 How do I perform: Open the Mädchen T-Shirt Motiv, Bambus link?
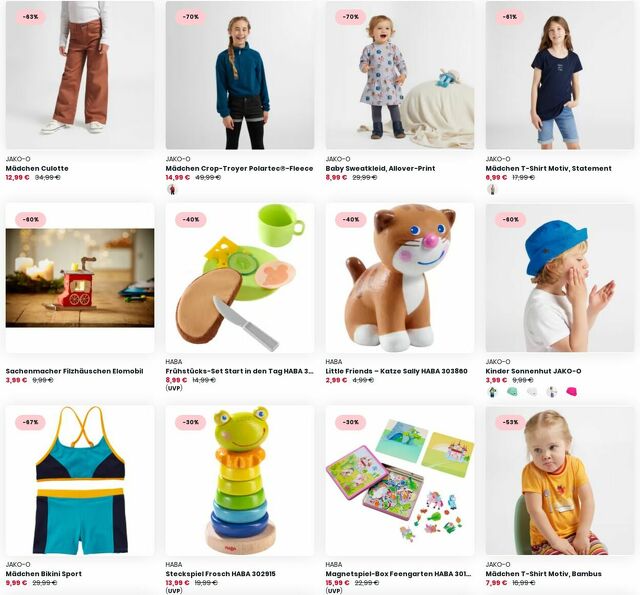pos(543,574)
